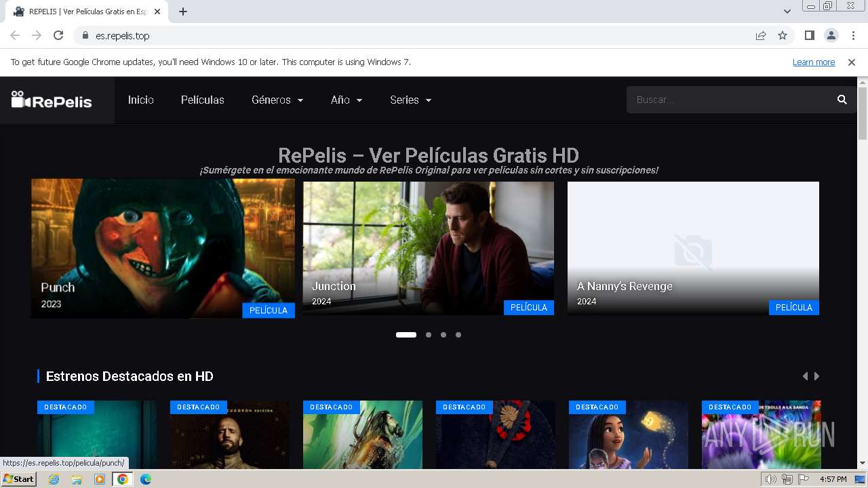Reload the page
Image resolution: width=868 pixels, height=488 pixels.
pos(58,36)
